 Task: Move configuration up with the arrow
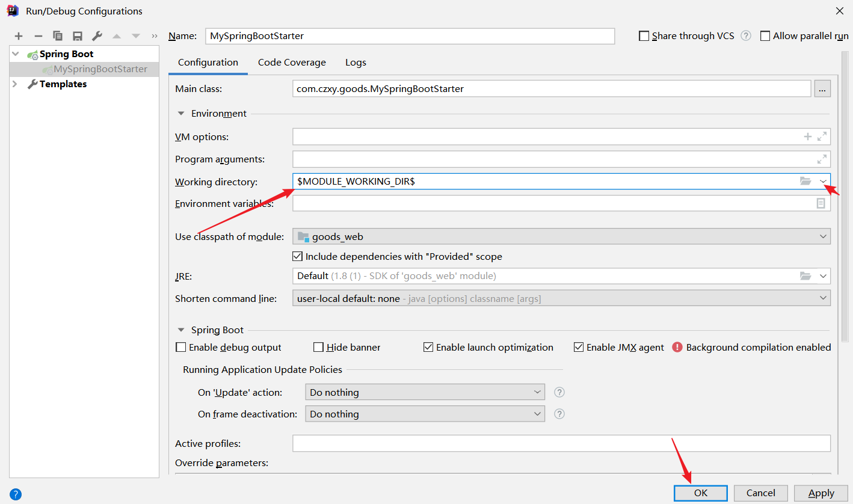(x=117, y=36)
